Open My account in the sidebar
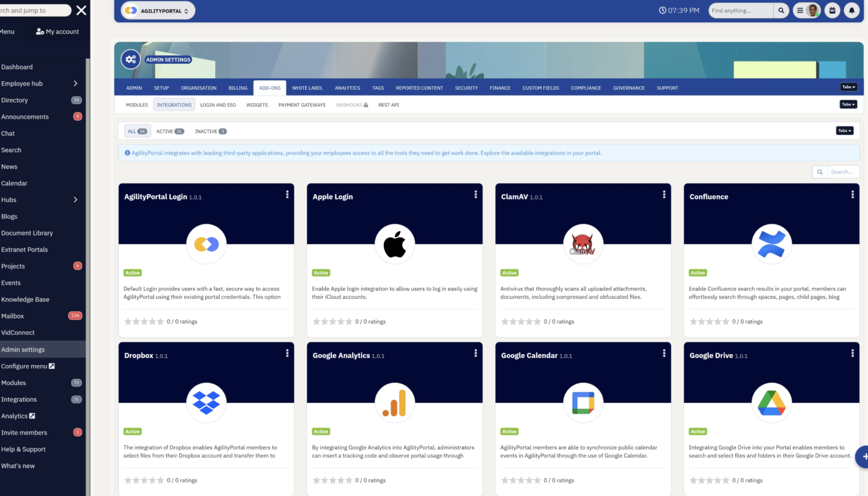 tap(58, 32)
